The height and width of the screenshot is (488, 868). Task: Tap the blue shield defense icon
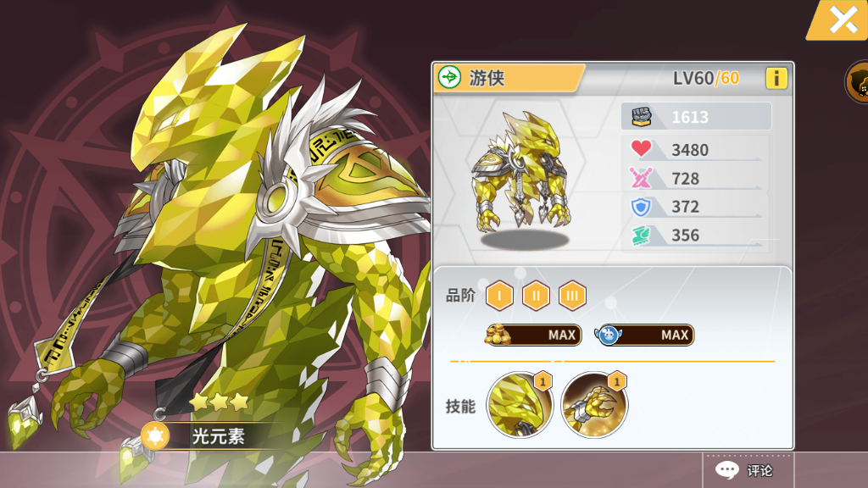coord(641,207)
